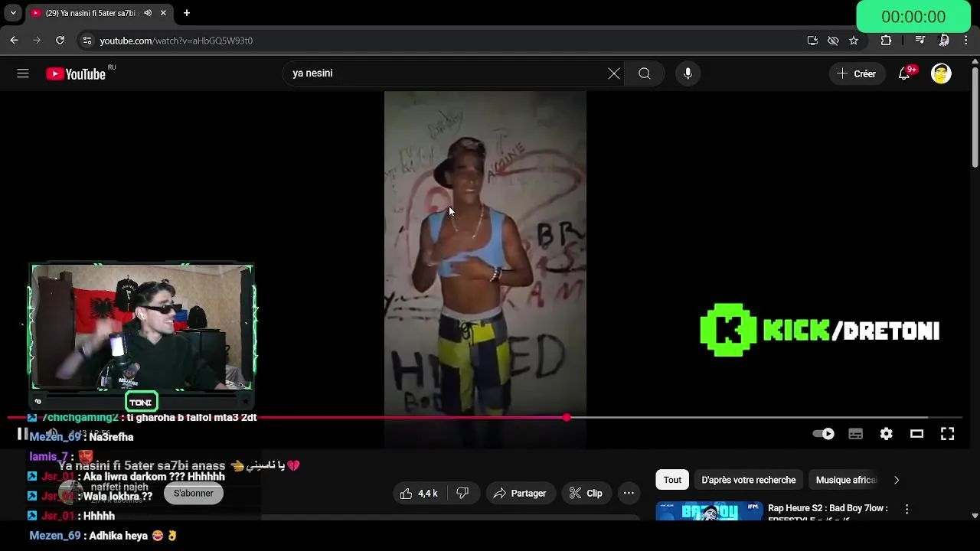Mute the tab via its speaker icon
The width and height of the screenshot is (980, 551).
147,13
